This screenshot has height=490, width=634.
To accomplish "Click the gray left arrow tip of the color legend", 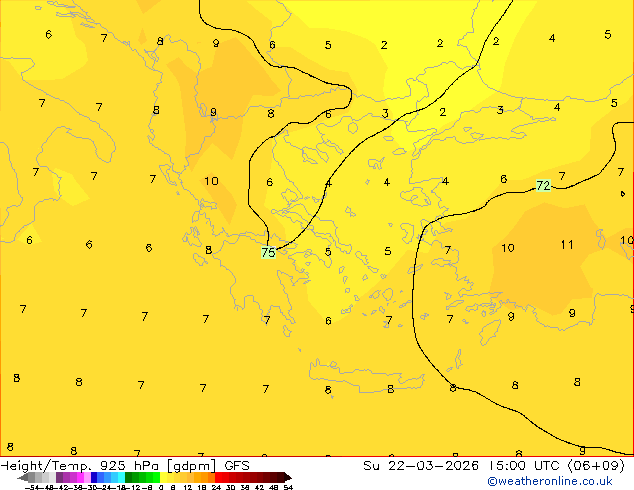I will pos(23,478).
